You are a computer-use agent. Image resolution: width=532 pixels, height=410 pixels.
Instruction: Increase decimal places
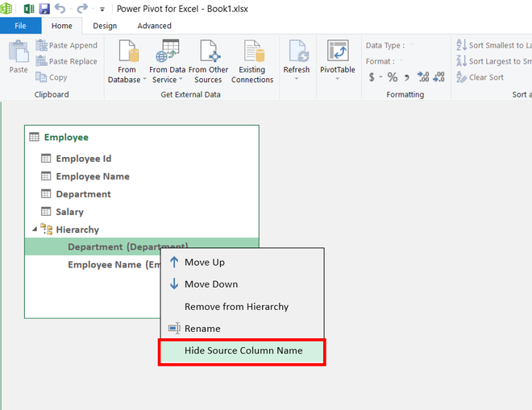423,77
